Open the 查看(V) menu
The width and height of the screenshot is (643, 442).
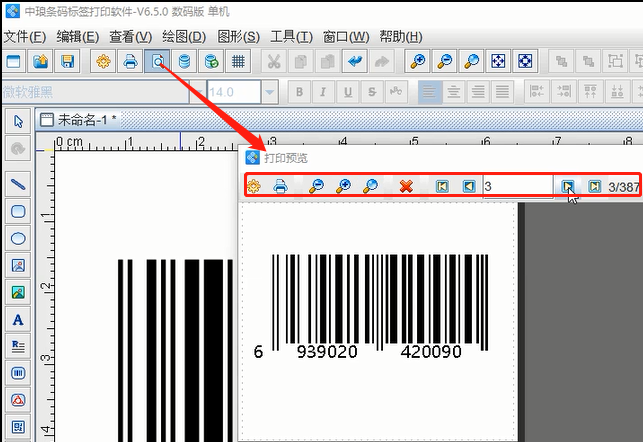[131, 37]
